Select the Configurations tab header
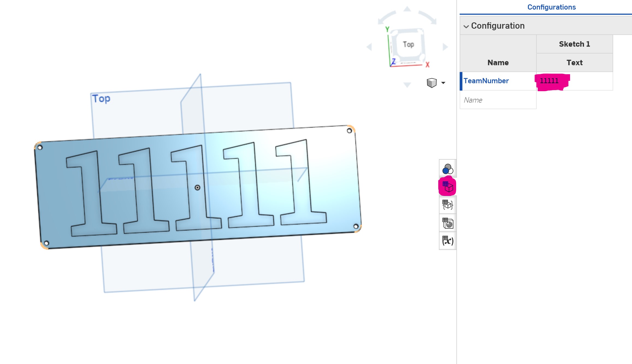Image resolution: width=632 pixels, height=364 pixels. coord(551,7)
